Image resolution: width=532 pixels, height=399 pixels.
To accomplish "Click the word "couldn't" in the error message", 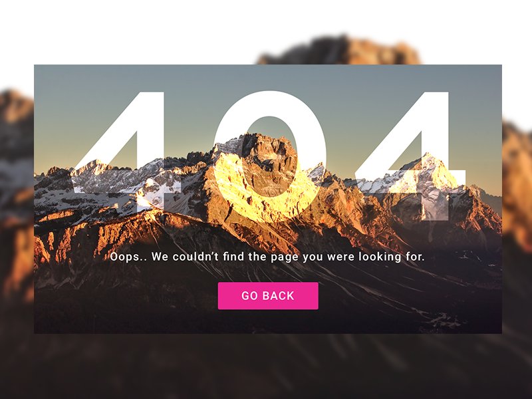I will click(x=196, y=257).
